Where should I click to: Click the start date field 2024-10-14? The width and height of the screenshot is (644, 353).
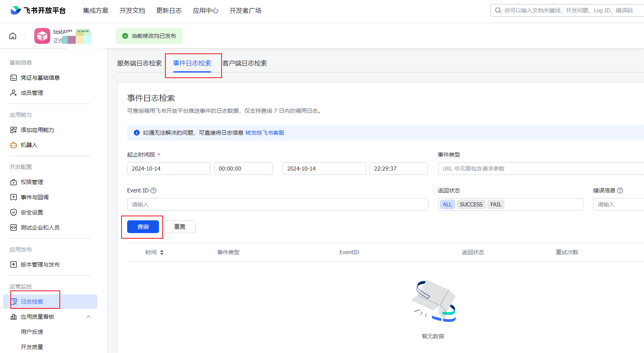click(x=169, y=169)
